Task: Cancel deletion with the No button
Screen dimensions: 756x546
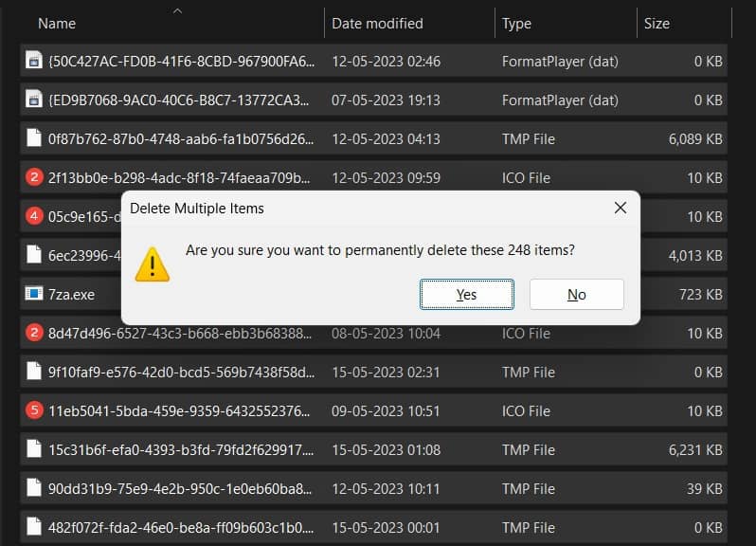Action: pos(576,294)
